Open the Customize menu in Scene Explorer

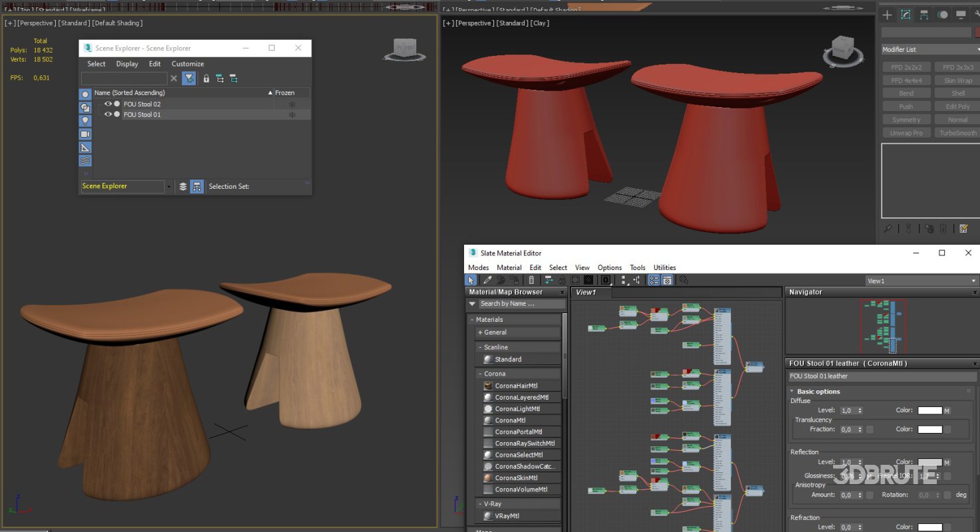coord(187,64)
